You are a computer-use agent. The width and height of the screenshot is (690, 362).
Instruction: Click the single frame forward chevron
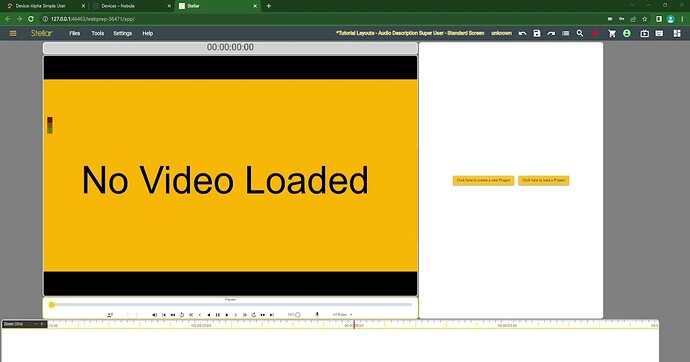point(236,314)
